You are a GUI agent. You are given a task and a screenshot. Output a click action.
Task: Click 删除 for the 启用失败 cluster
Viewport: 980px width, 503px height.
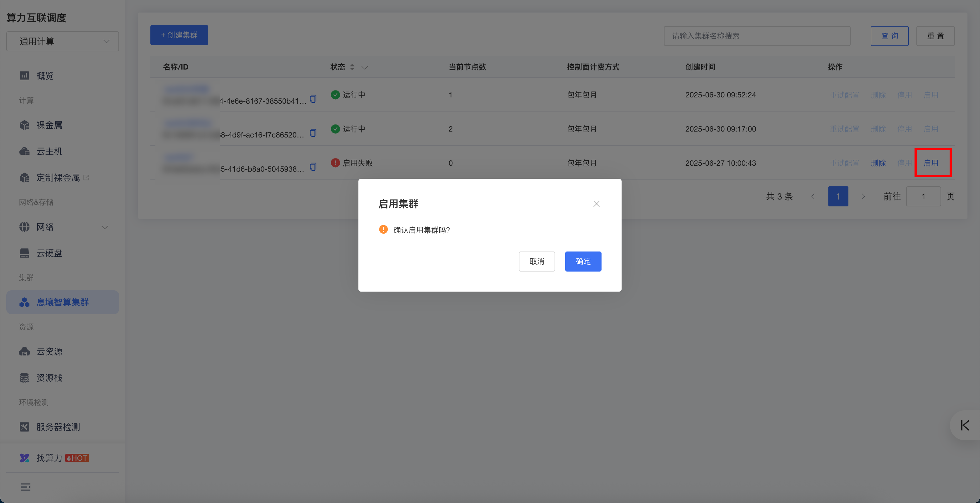point(878,163)
